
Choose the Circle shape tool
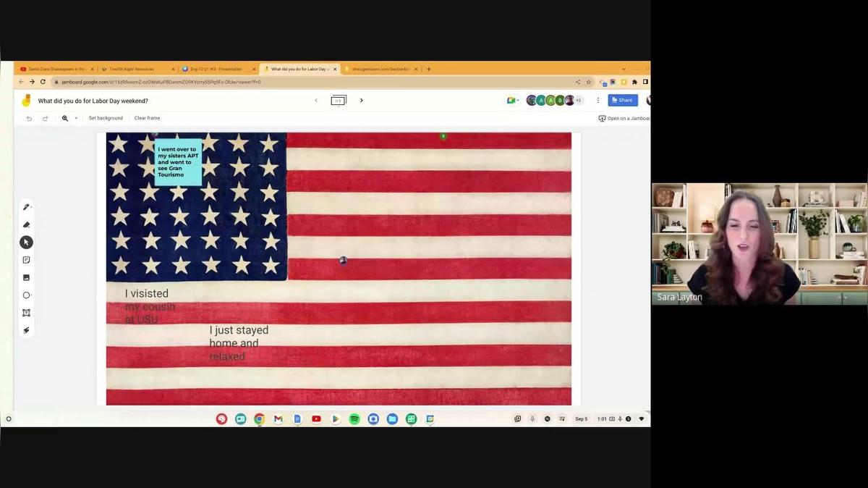(x=26, y=295)
